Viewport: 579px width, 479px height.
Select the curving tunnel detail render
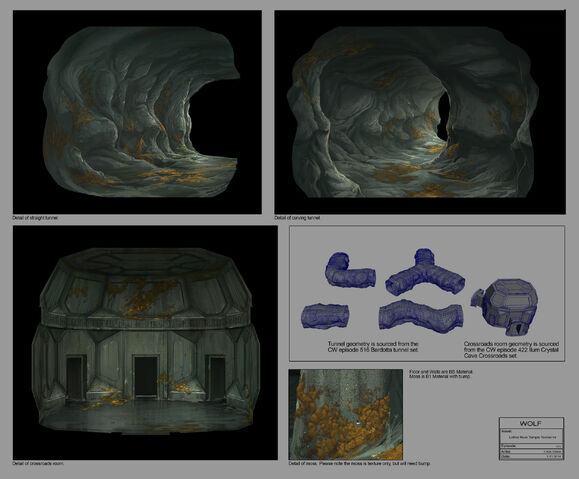coord(420,112)
